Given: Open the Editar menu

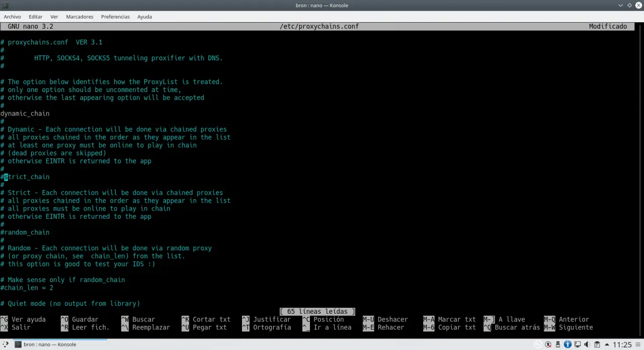Looking at the screenshot, I should point(35,17).
